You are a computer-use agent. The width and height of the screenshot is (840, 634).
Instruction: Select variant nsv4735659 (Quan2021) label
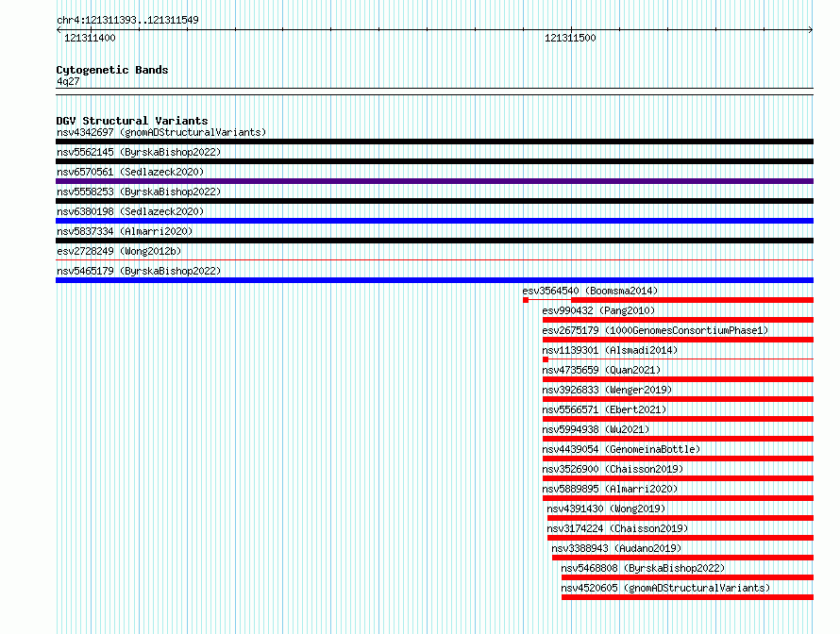601,370
